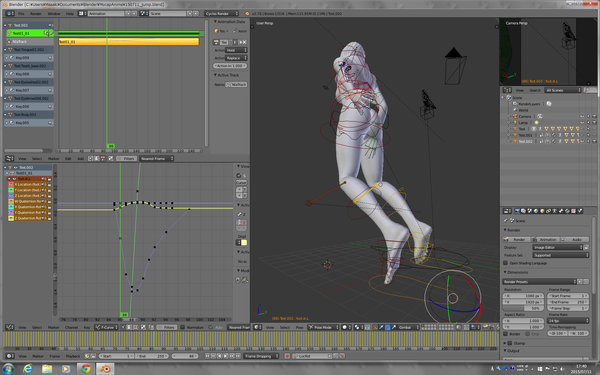Open the 24 fps frame rate dropdown
This screenshot has height=375, width=600.
568,321
